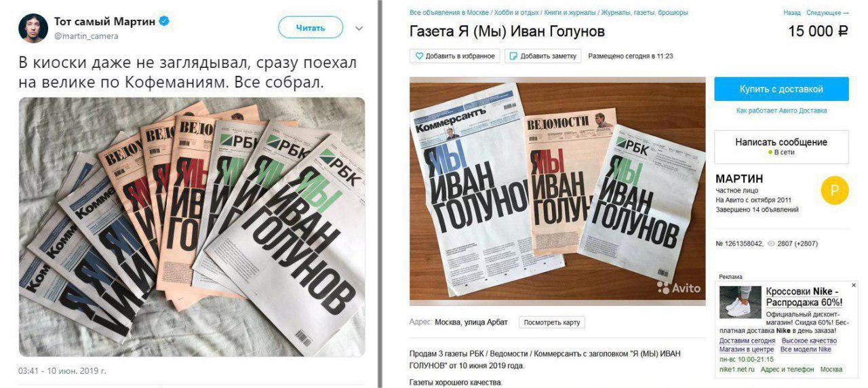
Task: Open the tweet's newspapers photo
Action: [192, 227]
